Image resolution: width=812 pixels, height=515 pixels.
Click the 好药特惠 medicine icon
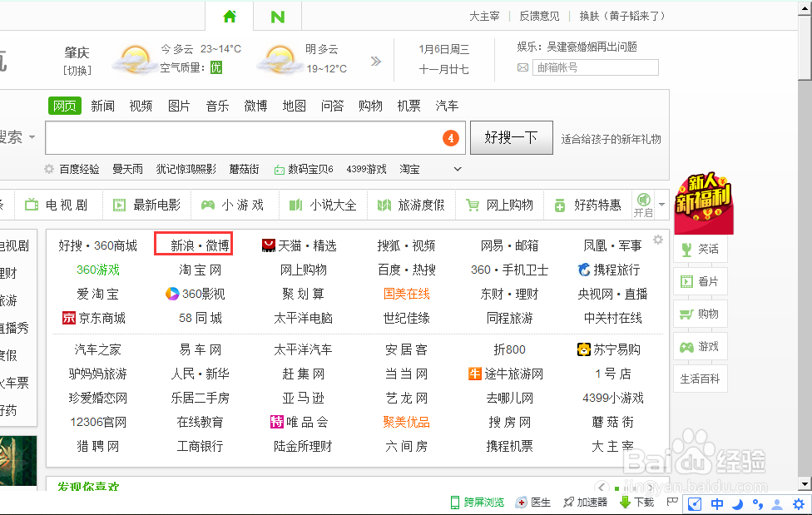(x=560, y=206)
